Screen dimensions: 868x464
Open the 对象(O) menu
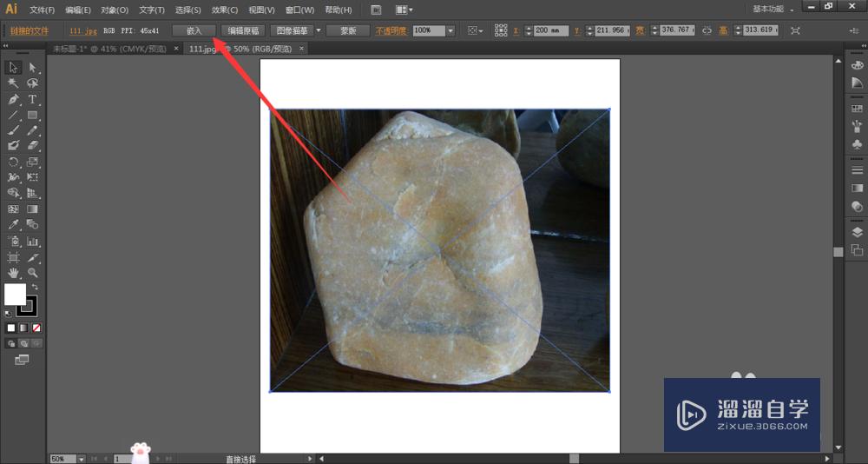(115, 10)
